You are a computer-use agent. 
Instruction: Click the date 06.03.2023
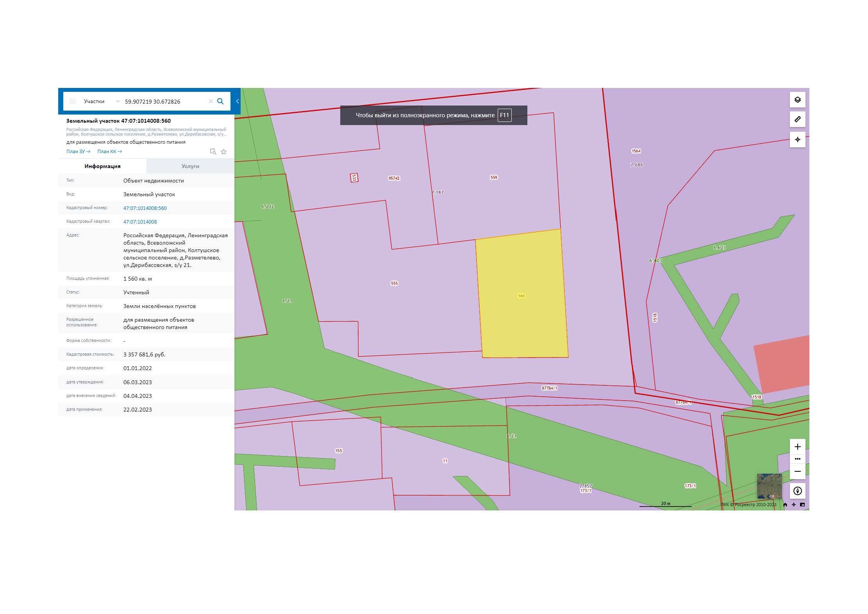tap(138, 382)
